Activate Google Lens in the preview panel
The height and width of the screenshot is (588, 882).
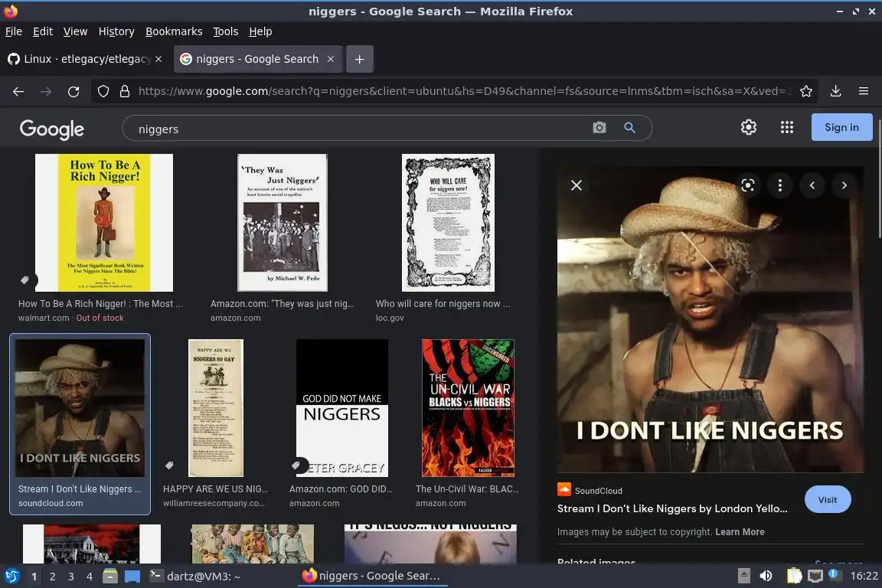[x=747, y=185]
